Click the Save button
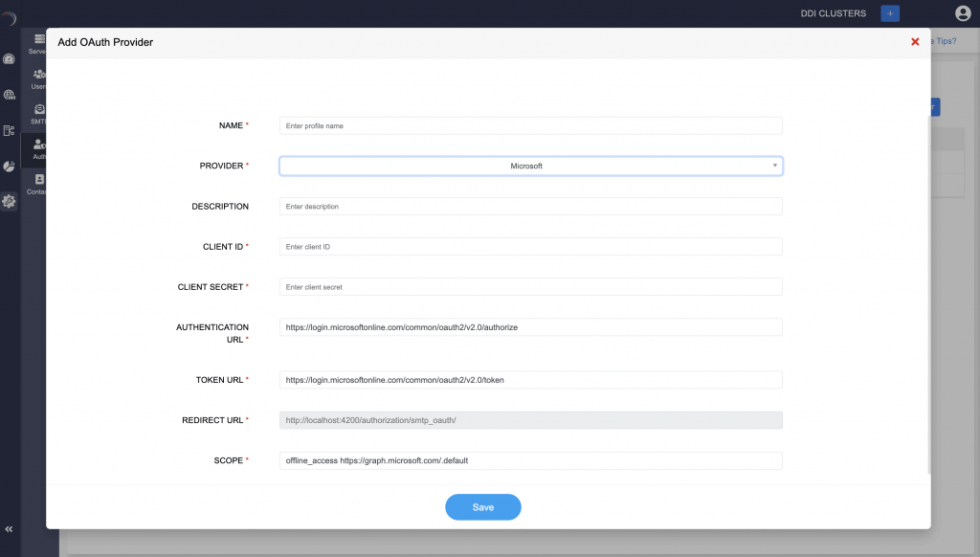The width and height of the screenshot is (980, 557). click(x=483, y=507)
